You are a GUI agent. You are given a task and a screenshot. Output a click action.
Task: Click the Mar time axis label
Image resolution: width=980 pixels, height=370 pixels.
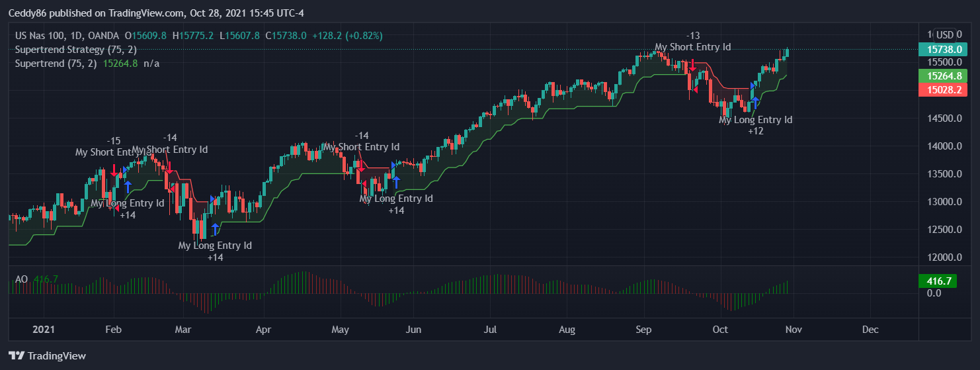click(183, 329)
